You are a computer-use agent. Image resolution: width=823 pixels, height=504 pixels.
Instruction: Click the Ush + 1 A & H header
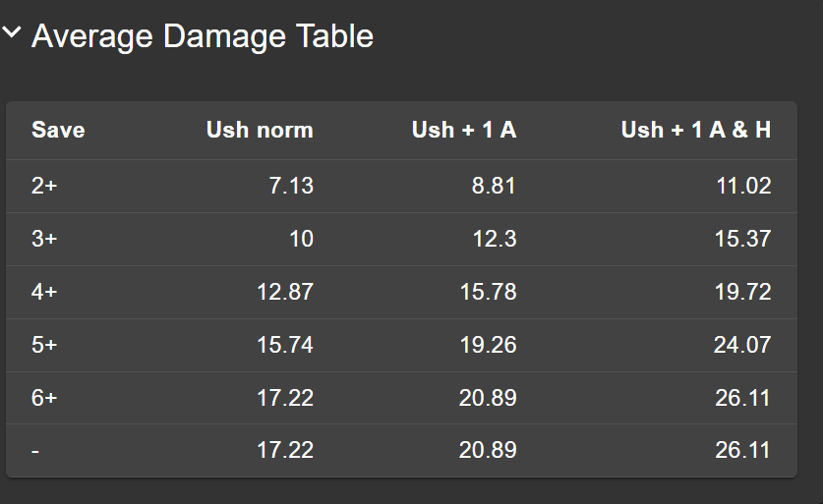(696, 130)
